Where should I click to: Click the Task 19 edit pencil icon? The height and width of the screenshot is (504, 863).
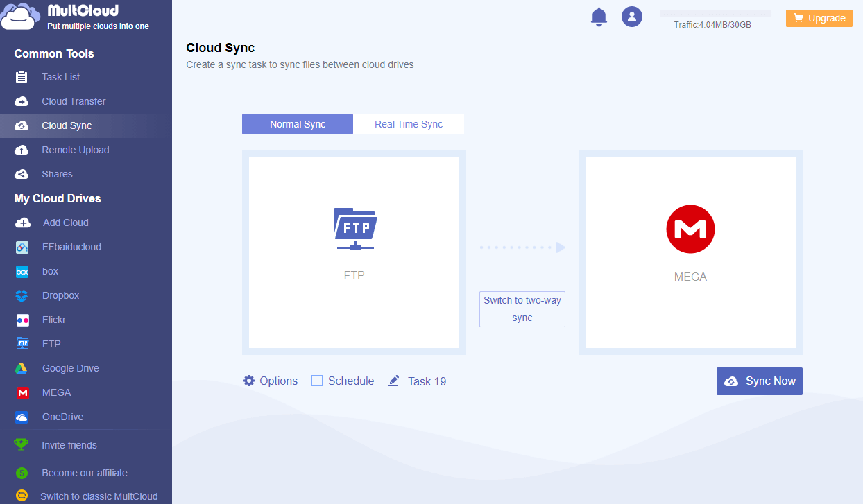tap(393, 381)
